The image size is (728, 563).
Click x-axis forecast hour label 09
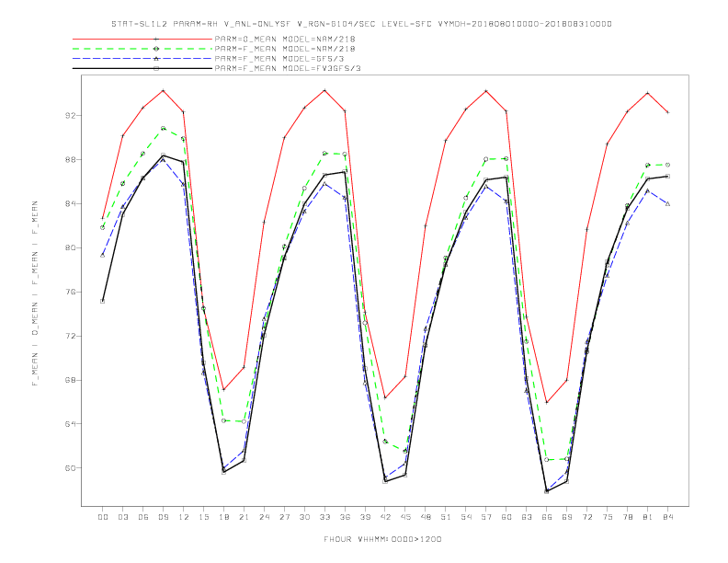[163, 517]
